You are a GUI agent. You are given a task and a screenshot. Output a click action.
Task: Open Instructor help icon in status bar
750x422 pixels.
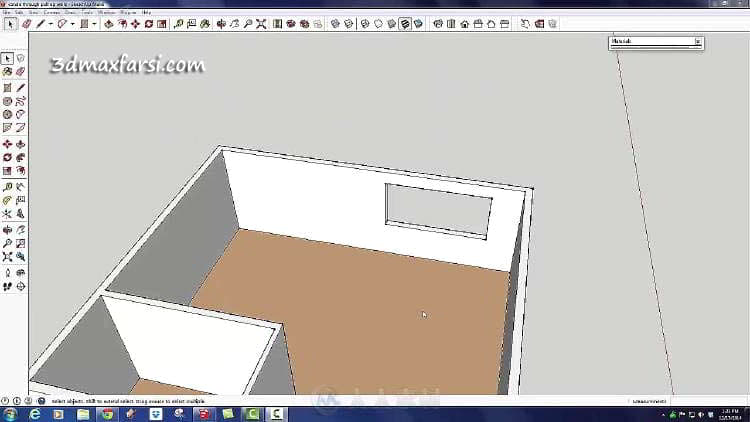41,401
